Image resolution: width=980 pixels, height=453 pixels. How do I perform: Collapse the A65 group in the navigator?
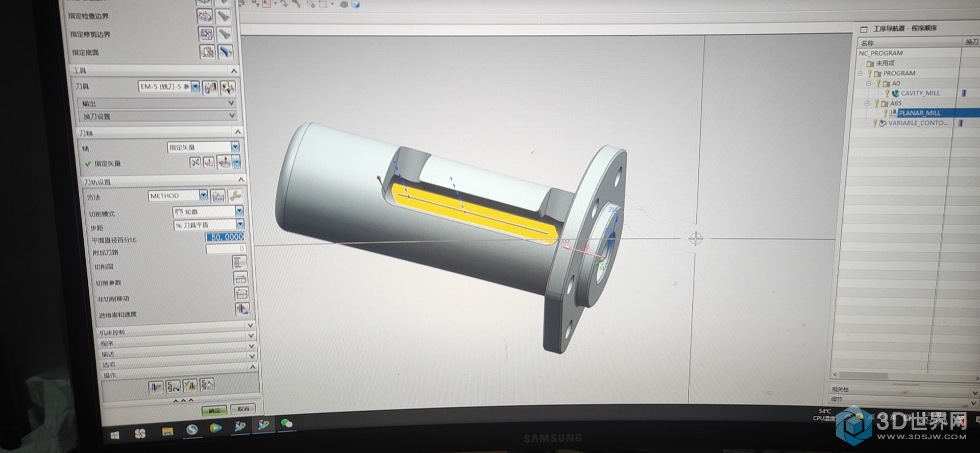[x=867, y=103]
